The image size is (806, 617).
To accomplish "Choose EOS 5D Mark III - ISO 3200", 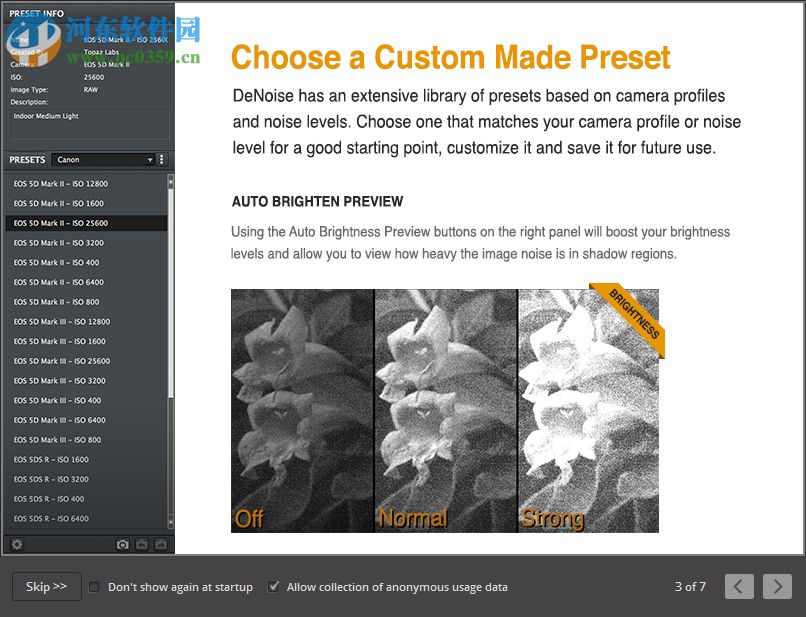I will [86, 381].
